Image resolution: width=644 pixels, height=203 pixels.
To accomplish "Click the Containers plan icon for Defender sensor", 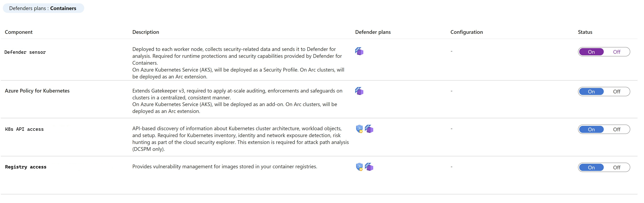I will click(x=359, y=51).
